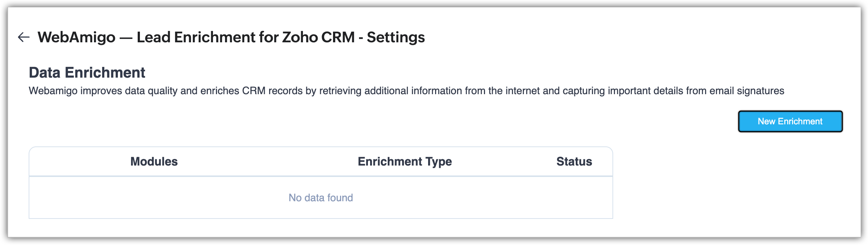Click the word 'capturing' in the description
The width and height of the screenshot is (868, 245).
pos(583,91)
